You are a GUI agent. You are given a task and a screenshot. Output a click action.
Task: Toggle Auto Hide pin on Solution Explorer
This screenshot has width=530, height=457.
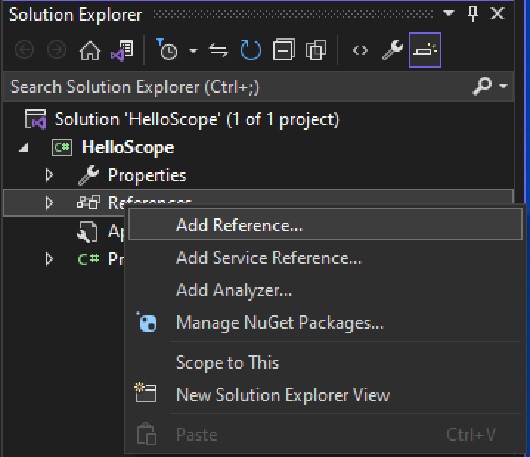473,14
